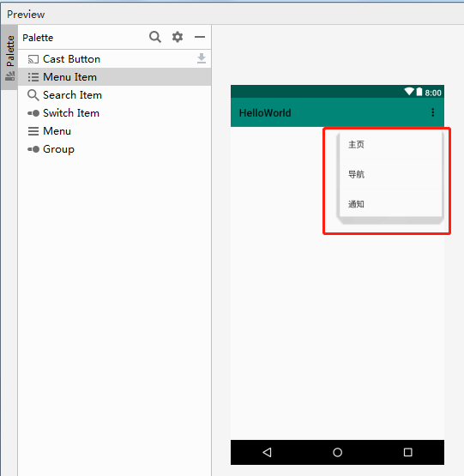Open the three-dot overflow menu in app bar

pyautogui.click(x=433, y=112)
